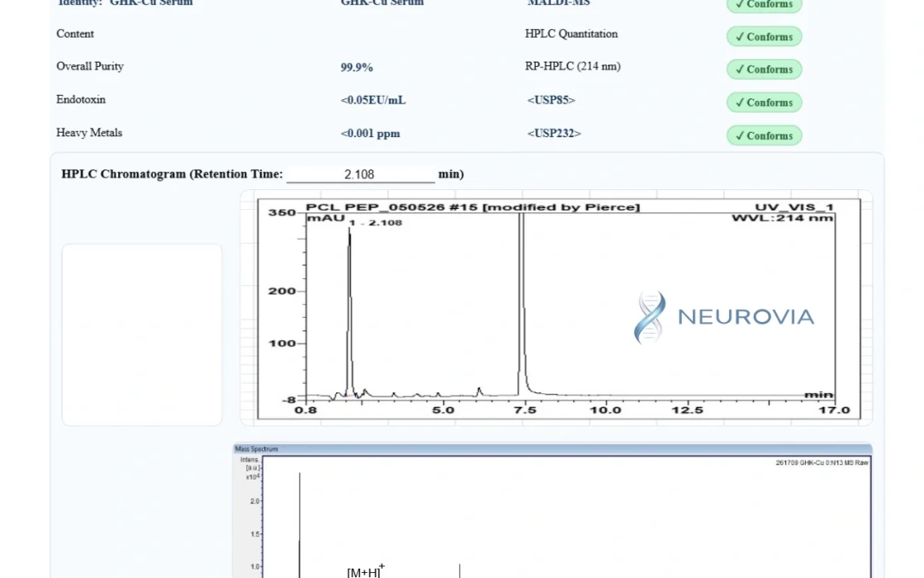The height and width of the screenshot is (578, 924).
Task: Click the '99.9%' purity value
Action: click(357, 68)
